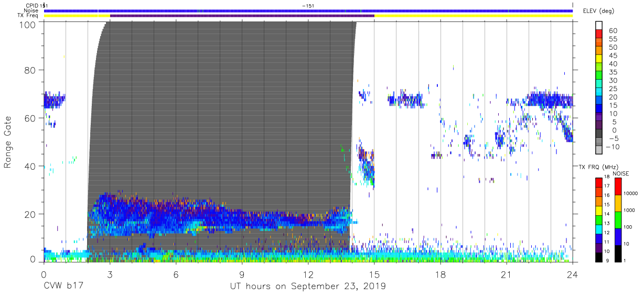
Task: Click the '12' tick on the UT hours axis
Action: tap(308, 274)
